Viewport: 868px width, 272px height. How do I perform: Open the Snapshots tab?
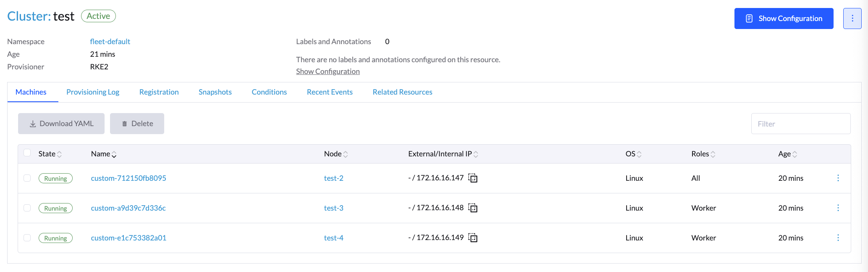click(x=215, y=92)
